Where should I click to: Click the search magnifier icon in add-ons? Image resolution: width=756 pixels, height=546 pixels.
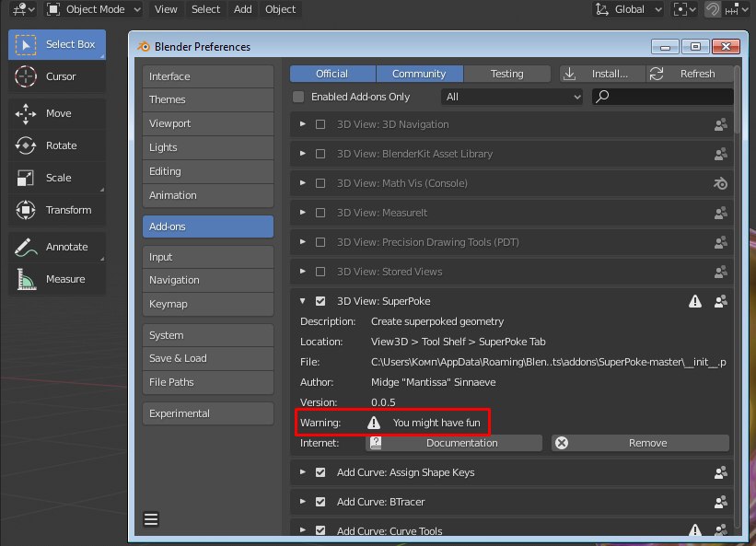tap(602, 97)
